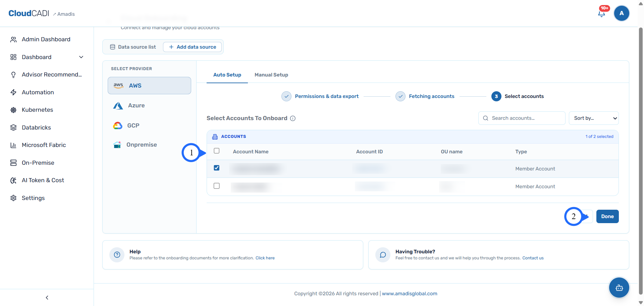Click the Amadis organization link

[x=64, y=14]
